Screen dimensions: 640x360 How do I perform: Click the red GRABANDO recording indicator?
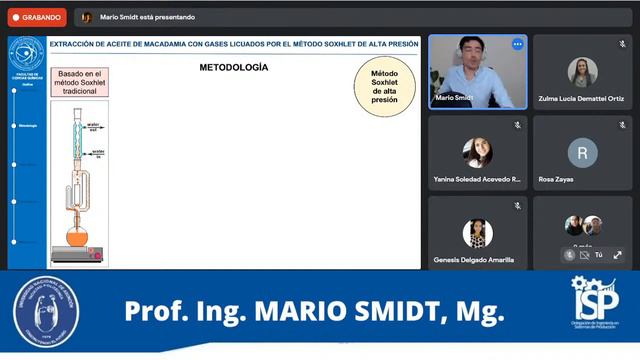click(x=37, y=18)
